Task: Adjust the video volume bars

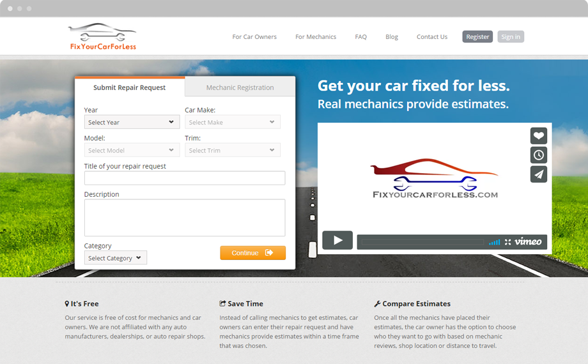Action: pos(494,242)
